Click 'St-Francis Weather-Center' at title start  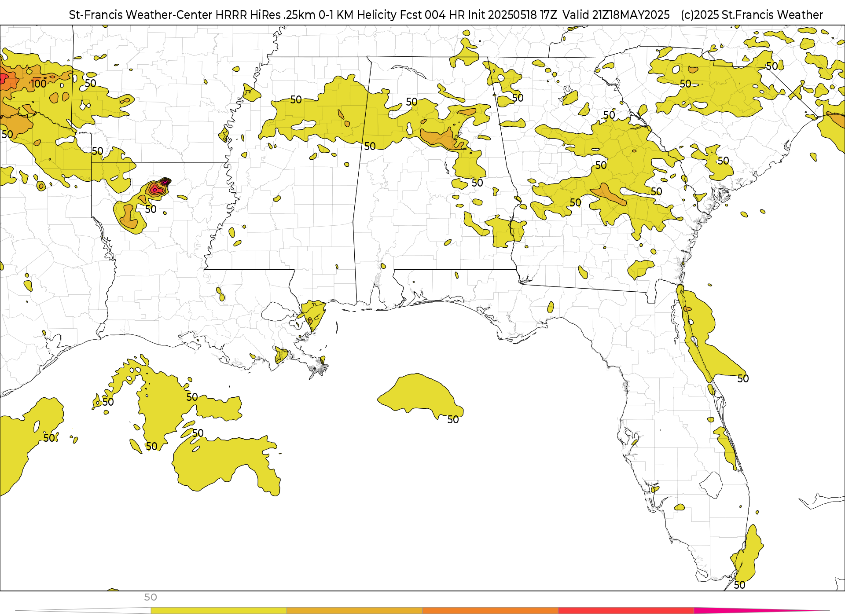141,15
